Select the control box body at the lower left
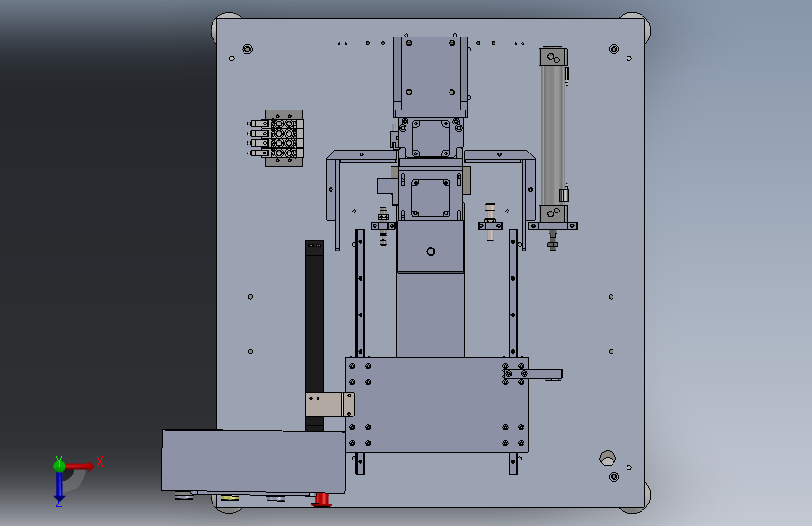The height and width of the screenshot is (526, 812). click(253, 460)
